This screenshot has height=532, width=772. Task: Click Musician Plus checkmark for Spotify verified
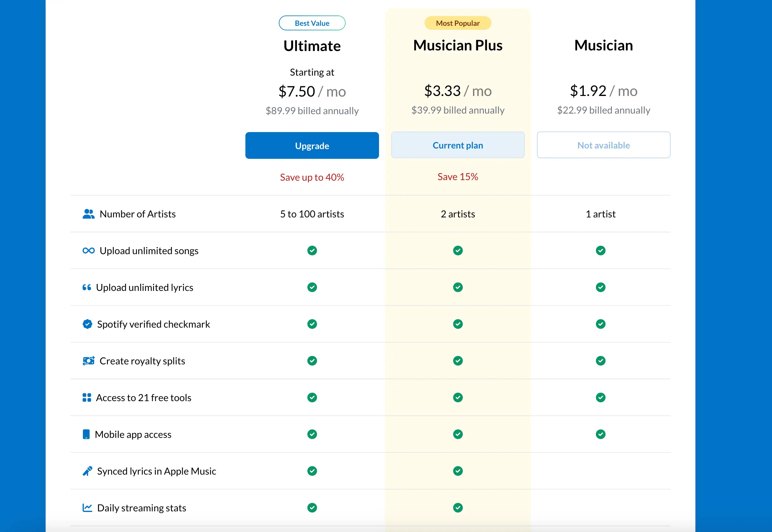coord(458,324)
